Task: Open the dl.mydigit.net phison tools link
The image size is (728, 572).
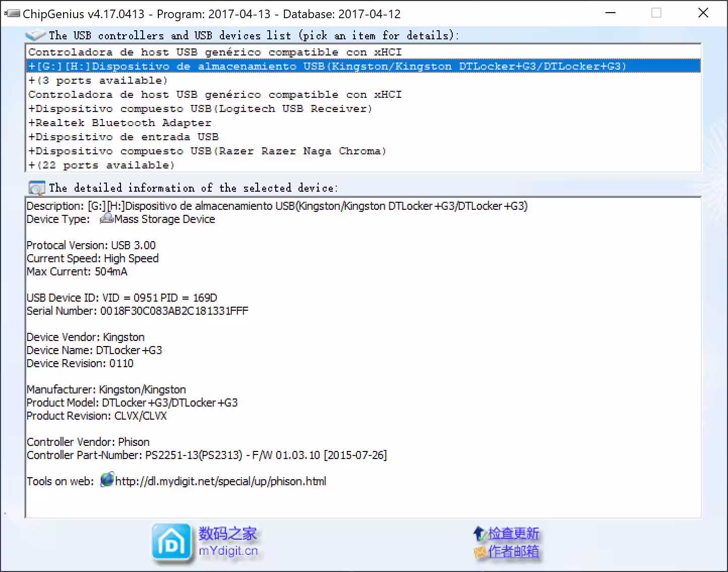Action: point(221,481)
